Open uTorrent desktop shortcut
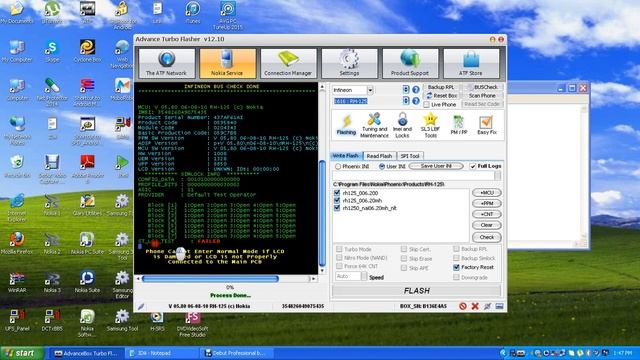 [x=52, y=13]
